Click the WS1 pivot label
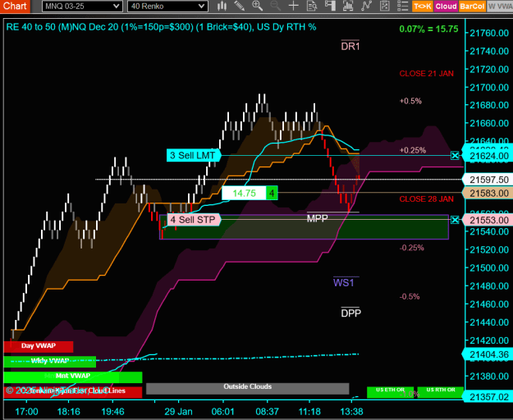This screenshot has height=420, width=513. click(x=344, y=282)
